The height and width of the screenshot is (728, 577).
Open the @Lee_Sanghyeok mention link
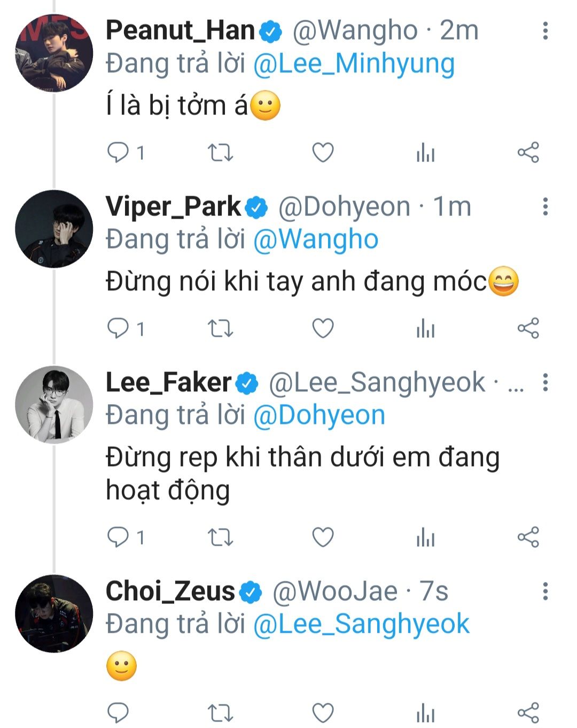tap(361, 624)
